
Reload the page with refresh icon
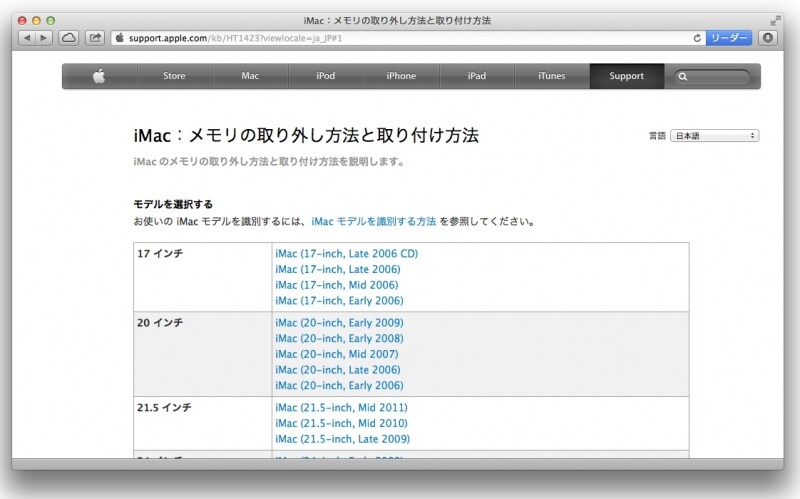point(697,38)
